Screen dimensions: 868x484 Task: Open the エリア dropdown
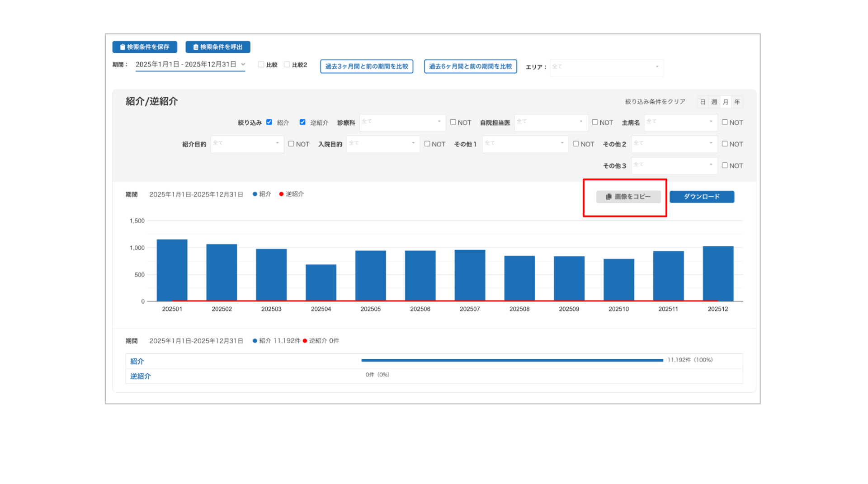pyautogui.click(x=607, y=67)
